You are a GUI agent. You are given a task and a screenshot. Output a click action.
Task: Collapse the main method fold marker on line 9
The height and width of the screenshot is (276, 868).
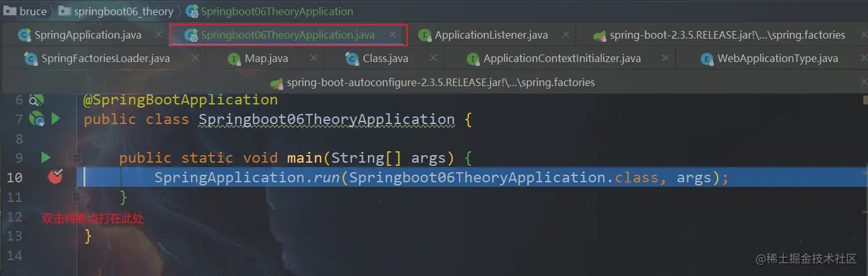coord(76,157)
